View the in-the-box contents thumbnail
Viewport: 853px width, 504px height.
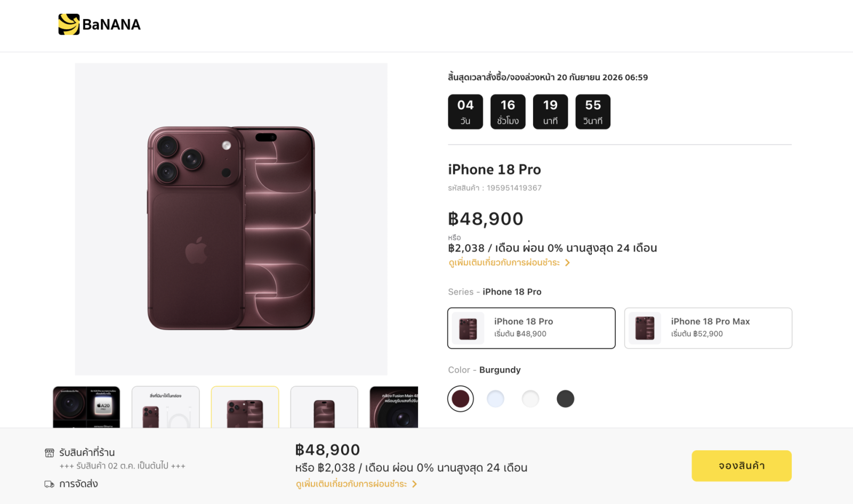coord(166,407)
